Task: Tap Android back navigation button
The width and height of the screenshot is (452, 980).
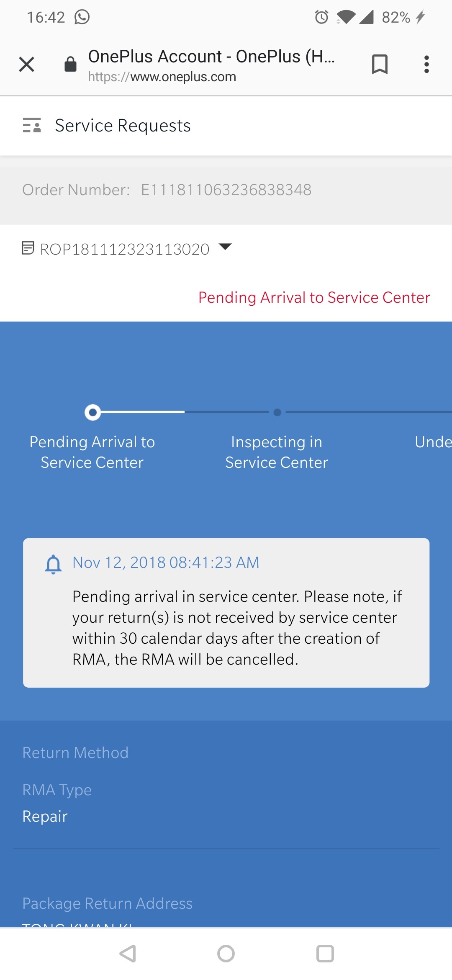Action: (128, 954)
